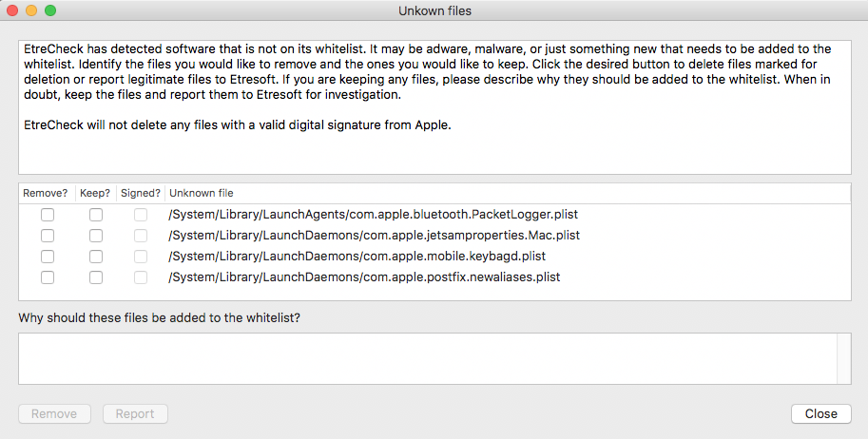
Task: Check Remove for bluetooth.PacketLogger.plist
Action: [x=48, y=214]
